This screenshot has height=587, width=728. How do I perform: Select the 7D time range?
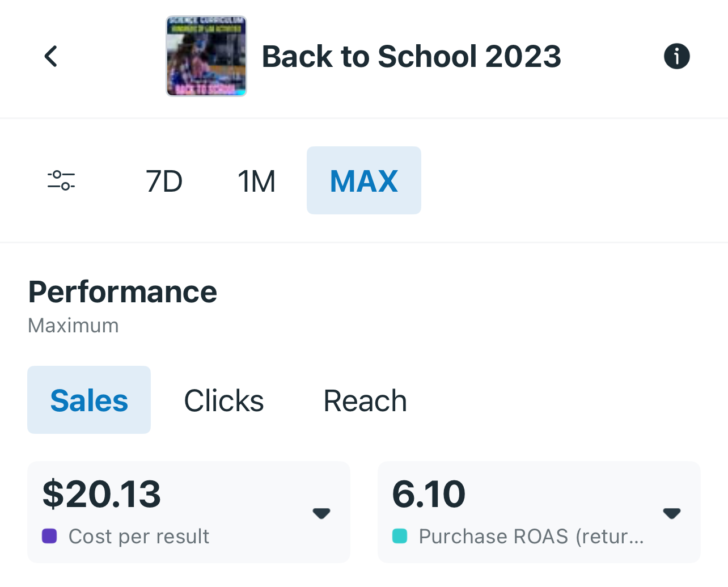tap(164, 181)
